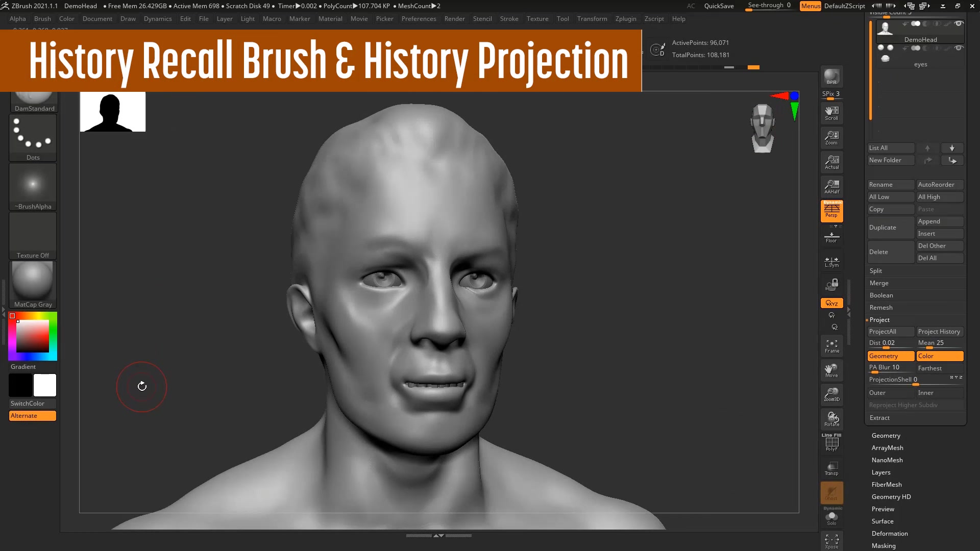Image resolution: width=980 pixels, height=551 pixels.
Task: Open the Stroke menu
Action: point(508,19)
